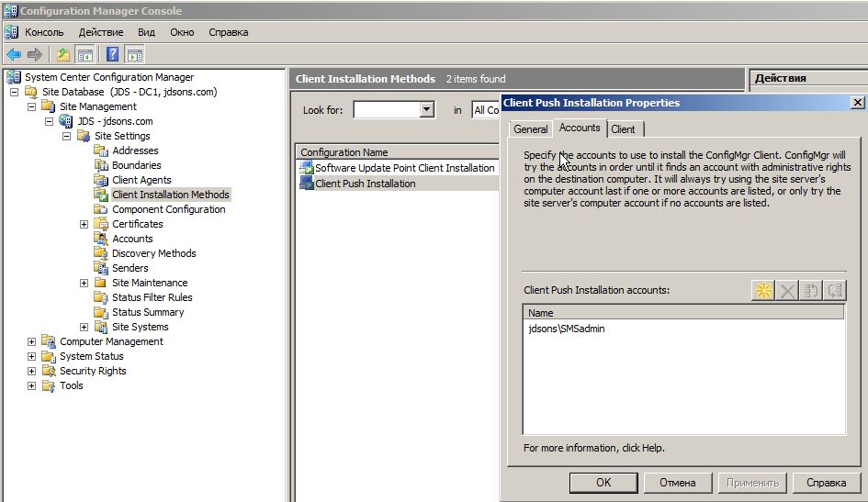The width and height of the screenshot is (868, 502).
Task: Click the Status Summary node icon
Action: pos(101,312)
